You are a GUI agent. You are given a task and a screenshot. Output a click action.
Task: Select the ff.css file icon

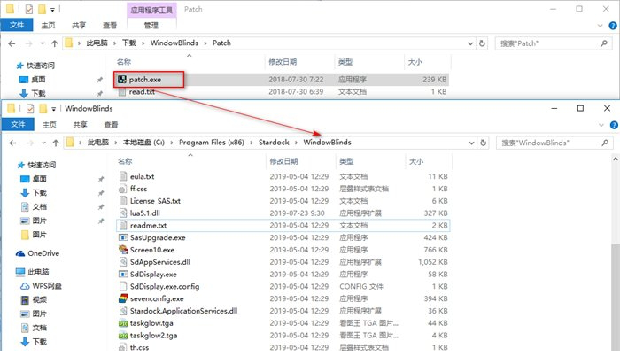(x=123, y=189)
